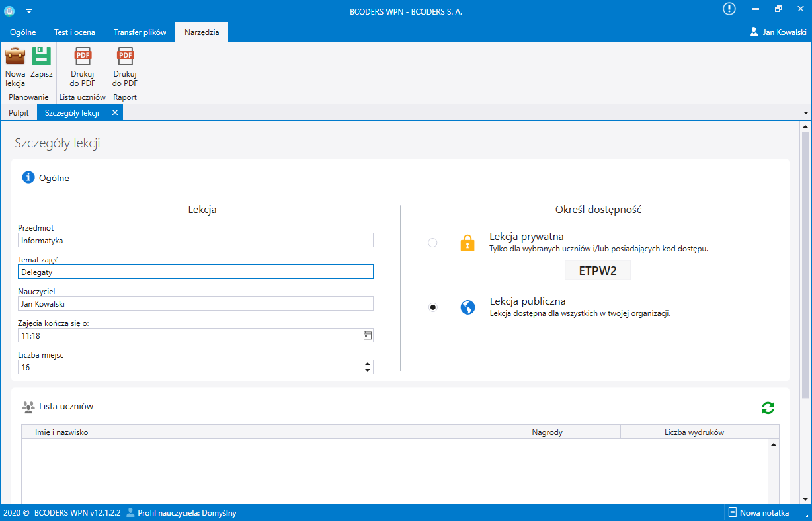Click the padlock icon for the private lesson
The image size is (812, 521).
(x=467, y=243)
